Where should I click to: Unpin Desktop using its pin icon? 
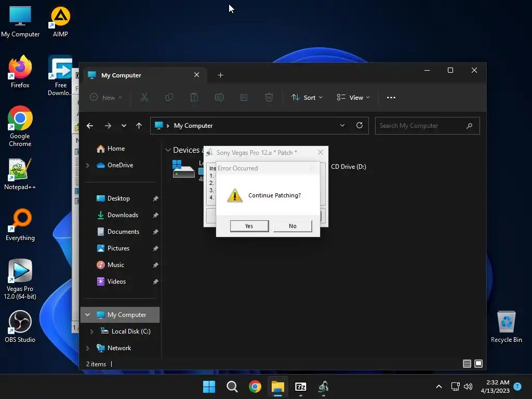pos(155,198)
